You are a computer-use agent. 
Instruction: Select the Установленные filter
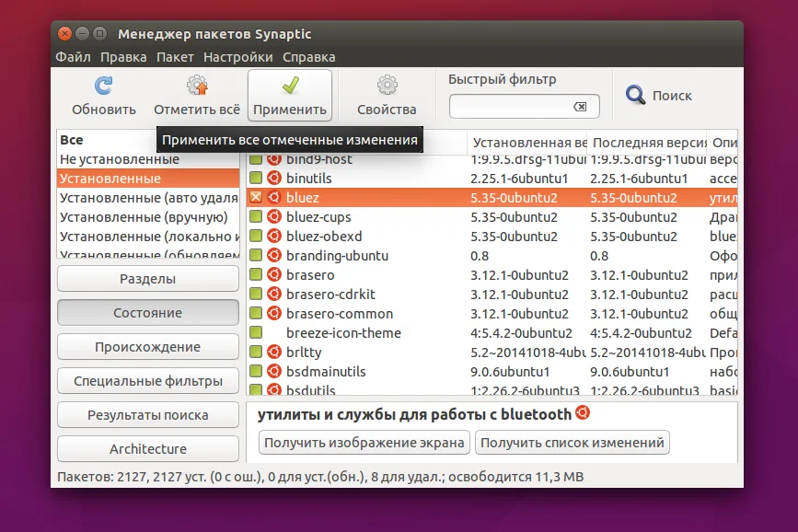148,179
